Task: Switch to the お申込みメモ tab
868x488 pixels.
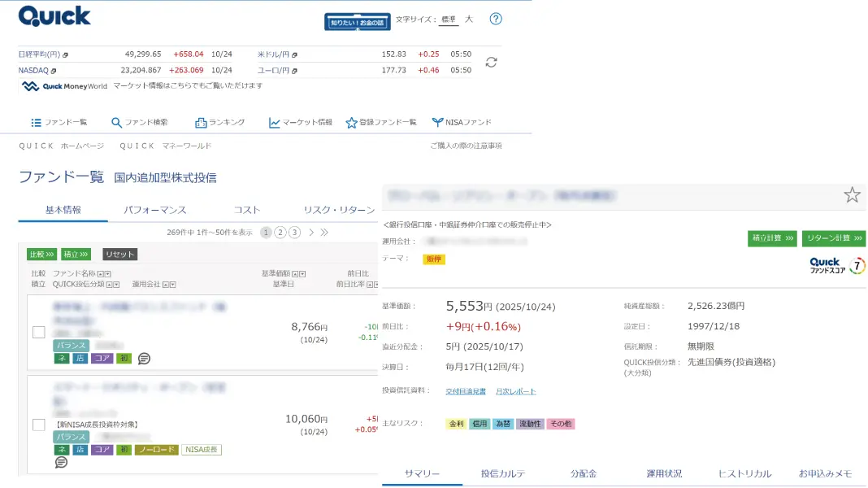Action: tap(825, 473)
